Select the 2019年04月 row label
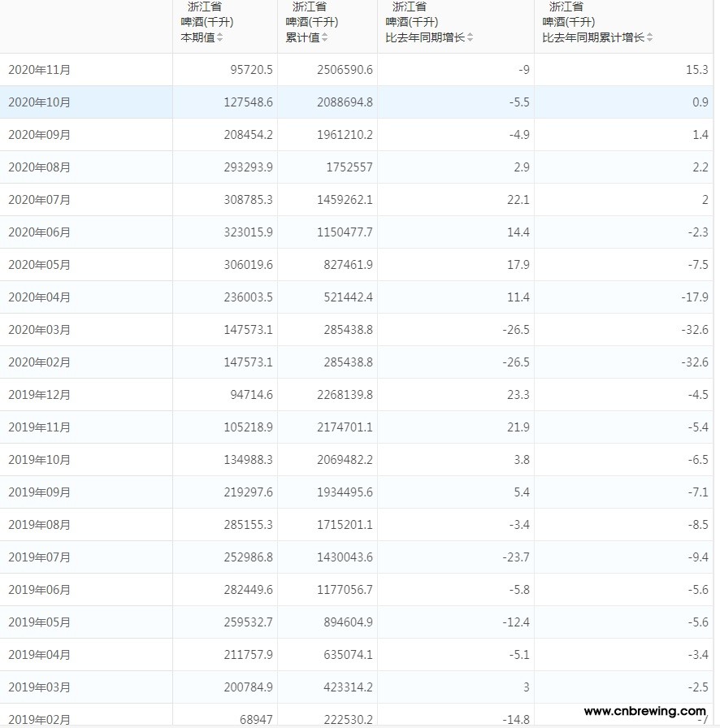720x728 pixels. click(39, 655)
